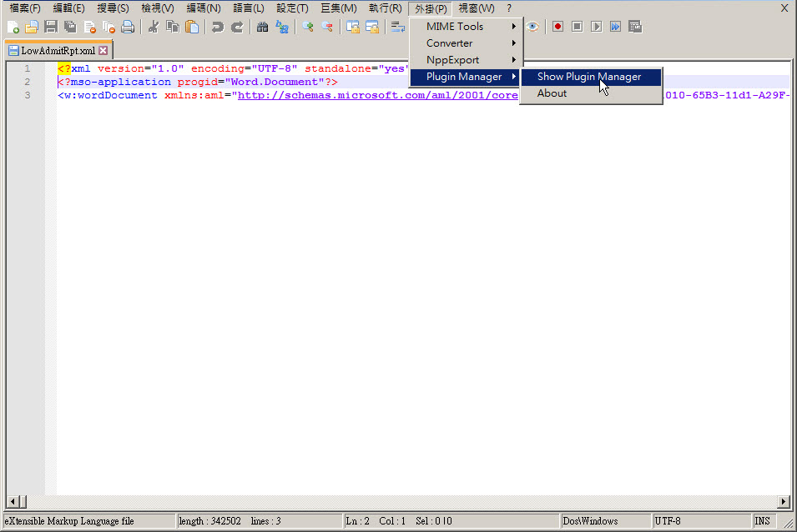Image resolution: width=797 pixels, height=532 pixels.
Task: Play the recorded macro with the playback icon
Action: (595, 26)
